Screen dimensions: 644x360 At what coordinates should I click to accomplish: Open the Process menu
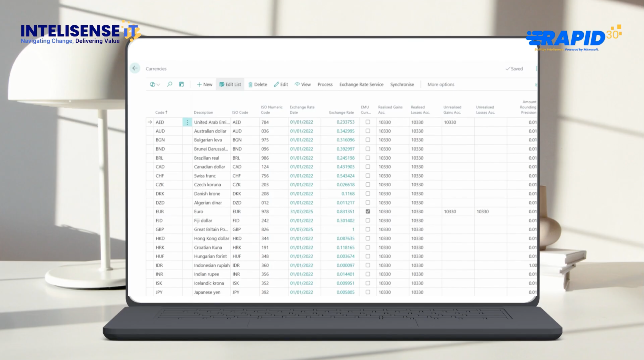[x=325, y=84]
